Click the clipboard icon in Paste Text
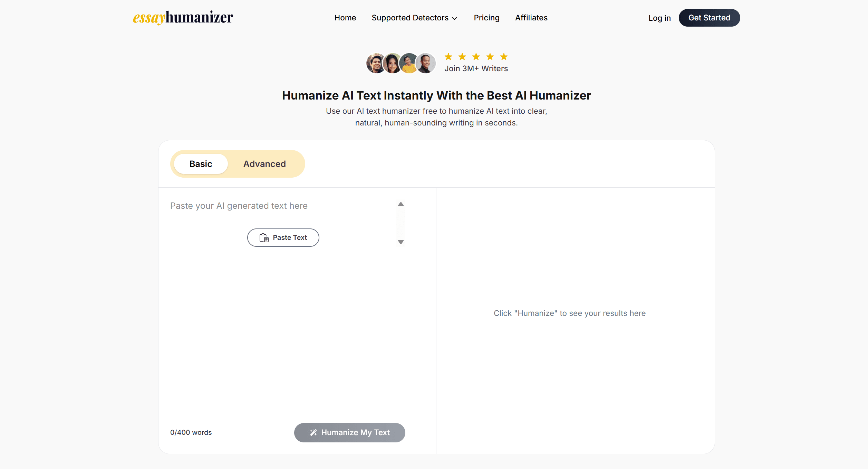 (x=264, y=238)
